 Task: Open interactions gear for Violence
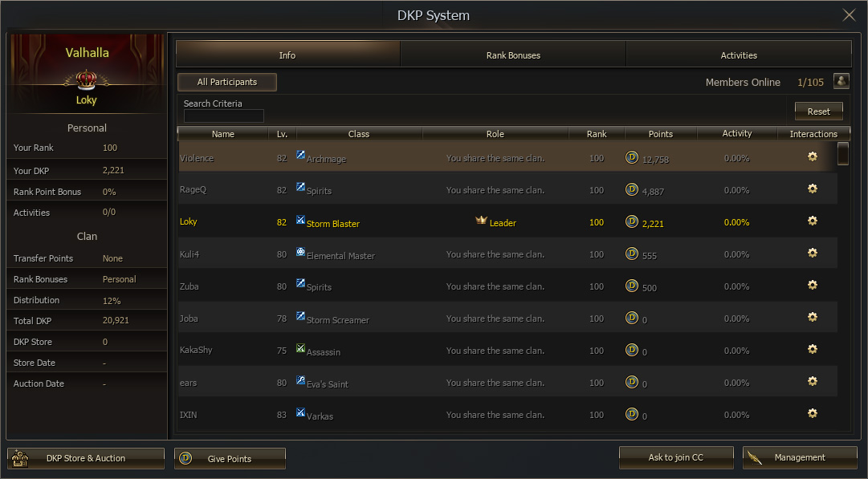coord(813,157)
